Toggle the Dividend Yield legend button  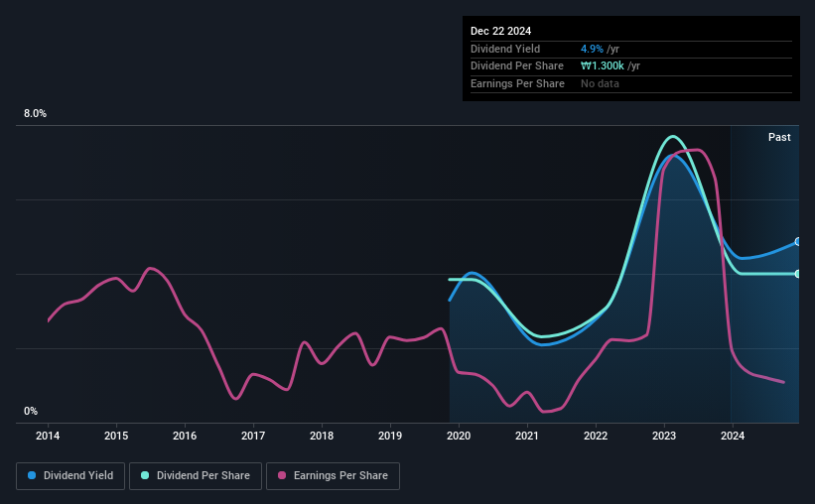(x=70, y=476)
